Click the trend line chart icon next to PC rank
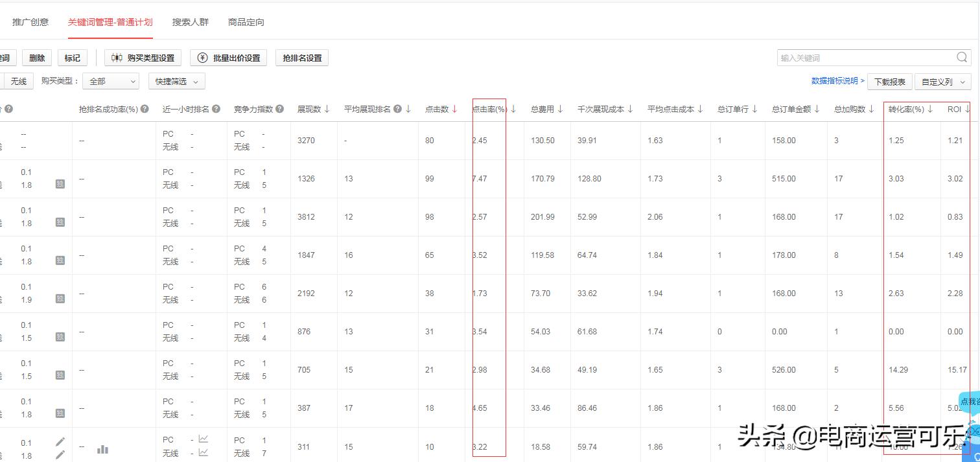 click(x=204, y=439)
